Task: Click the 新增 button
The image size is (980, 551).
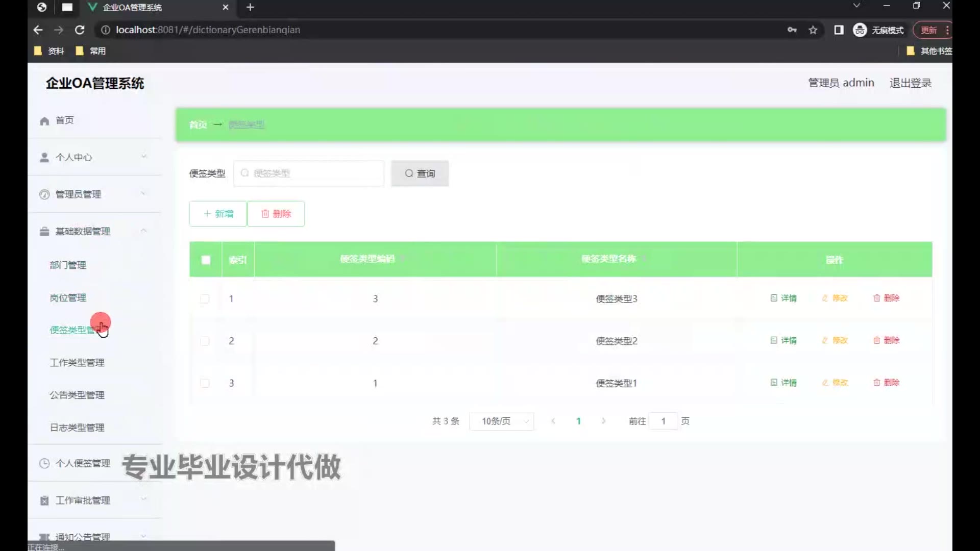Action: 218,214
